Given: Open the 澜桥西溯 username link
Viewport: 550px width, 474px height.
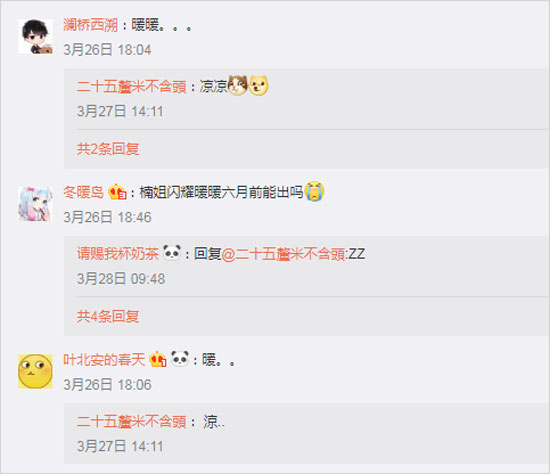Looking at the screenshot, I should coord(90,25).
